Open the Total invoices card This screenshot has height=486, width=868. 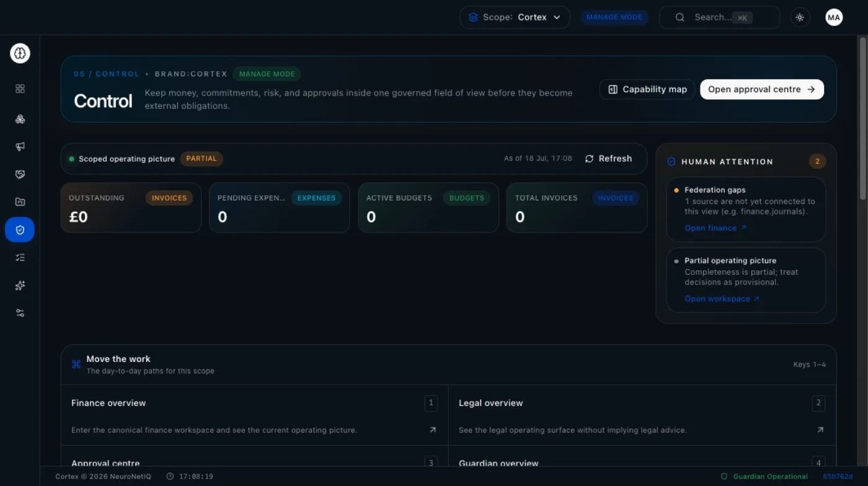(x=577, y=208)
